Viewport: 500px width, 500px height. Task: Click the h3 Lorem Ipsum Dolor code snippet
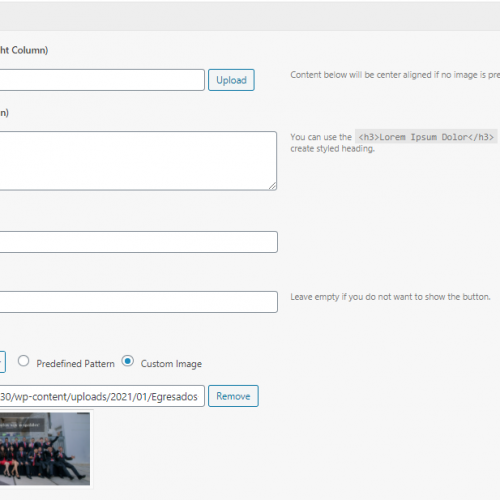426,137
